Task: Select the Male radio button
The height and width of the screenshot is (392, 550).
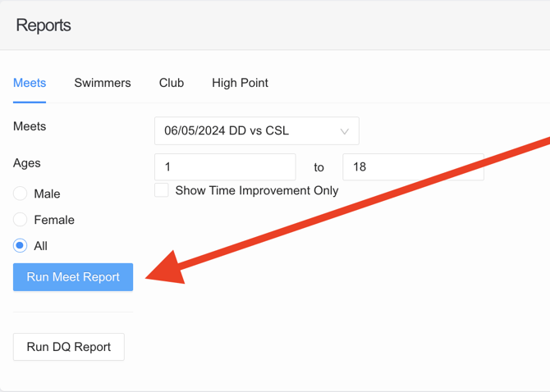Action: 21,194
